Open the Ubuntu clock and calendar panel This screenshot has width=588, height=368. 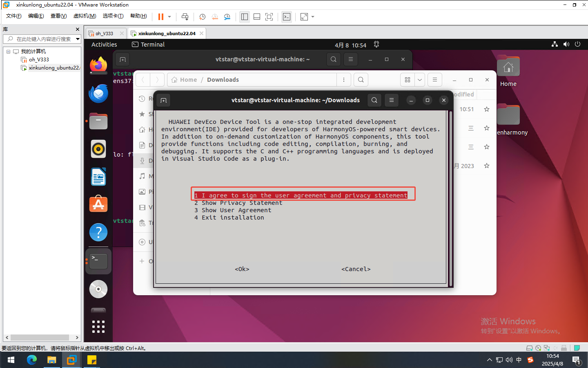coord(350,45)
